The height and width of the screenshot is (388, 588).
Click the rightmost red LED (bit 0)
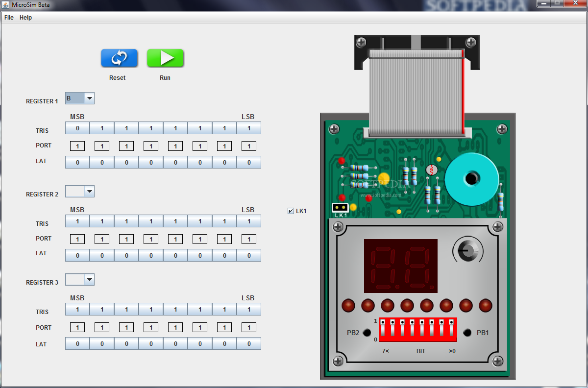(x=486, y=306)
